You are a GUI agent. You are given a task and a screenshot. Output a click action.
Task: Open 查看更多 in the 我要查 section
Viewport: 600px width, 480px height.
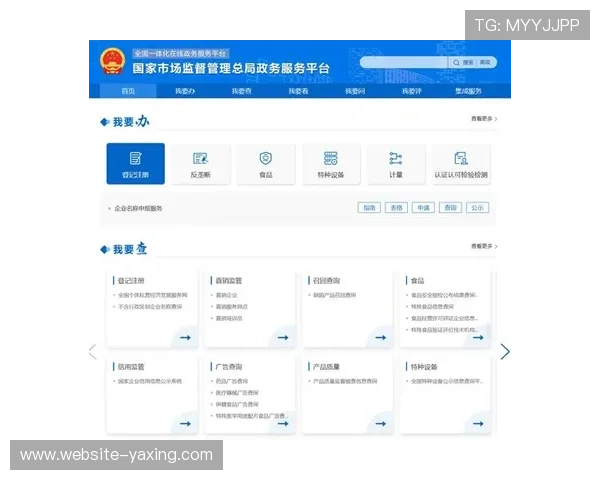pyautogui.click(x=484, y=246)
